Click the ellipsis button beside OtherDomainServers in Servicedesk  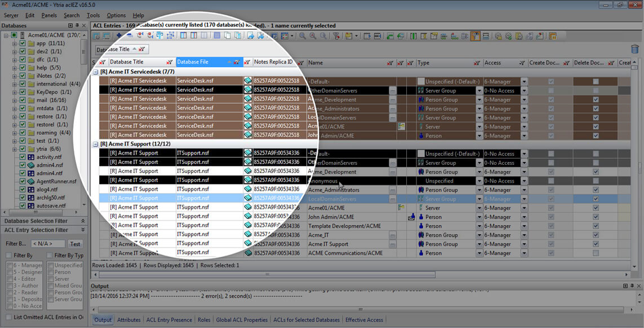point(393,90)
